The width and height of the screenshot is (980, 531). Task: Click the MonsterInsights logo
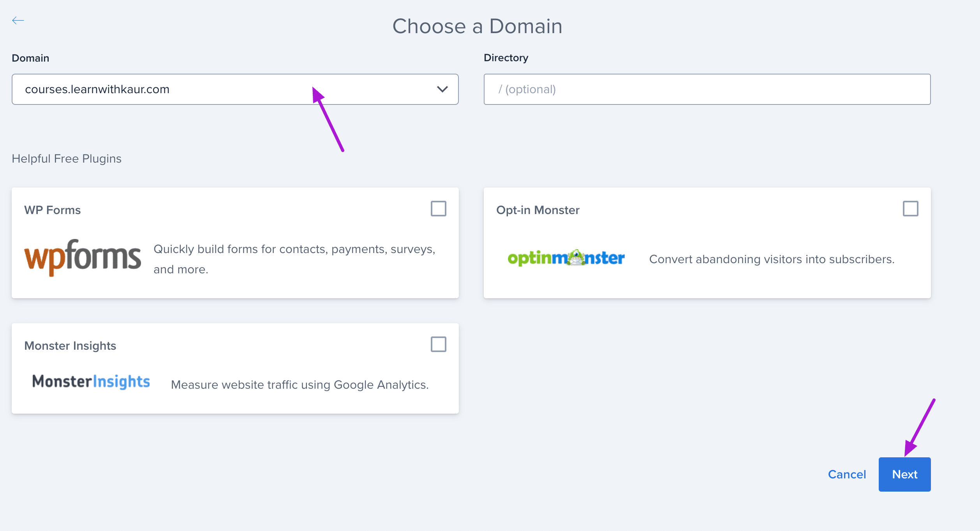point(91,381)
